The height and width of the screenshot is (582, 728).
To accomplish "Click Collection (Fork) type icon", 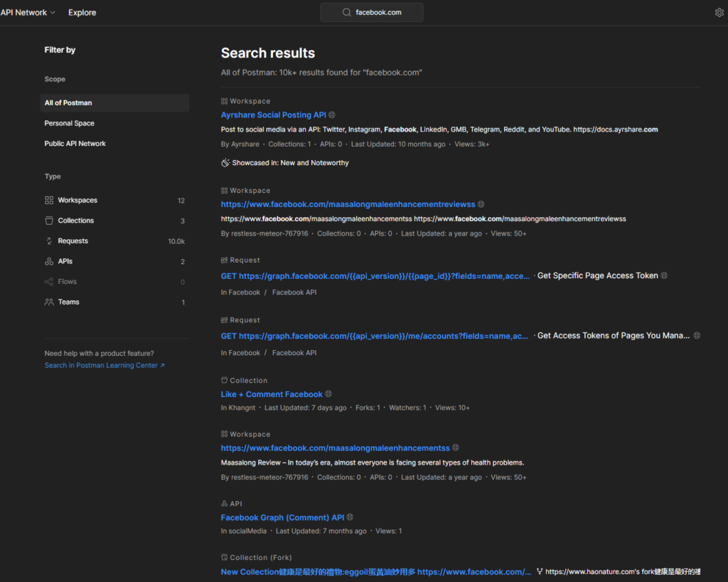I will [224, 557].
